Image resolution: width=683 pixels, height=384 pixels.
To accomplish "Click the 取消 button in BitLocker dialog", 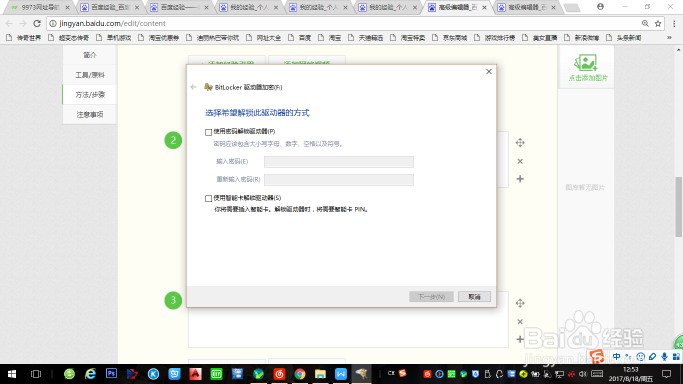I will pyautogui.click(x=474, y=297).
